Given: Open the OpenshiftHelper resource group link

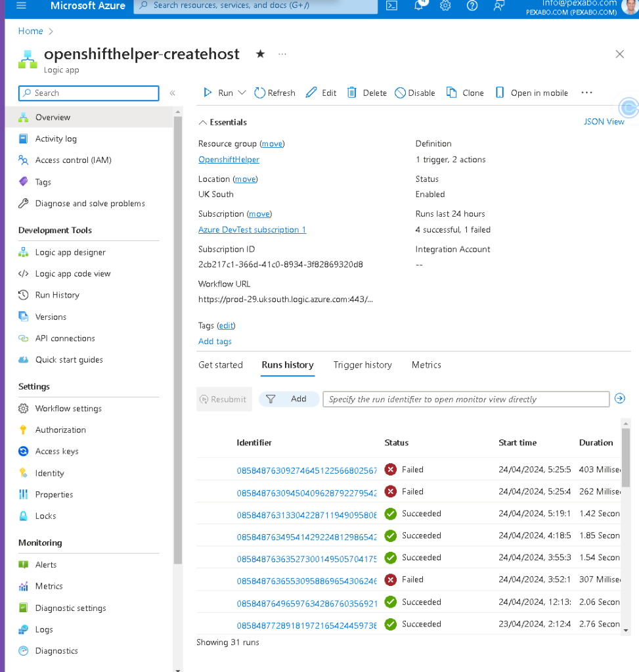Looking at the screenshot, I should click(229, 160).
